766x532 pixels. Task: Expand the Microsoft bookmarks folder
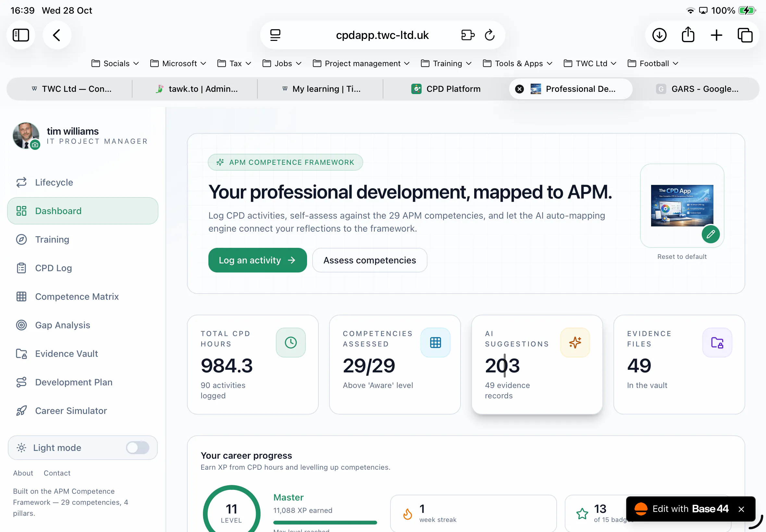(178, 63)
